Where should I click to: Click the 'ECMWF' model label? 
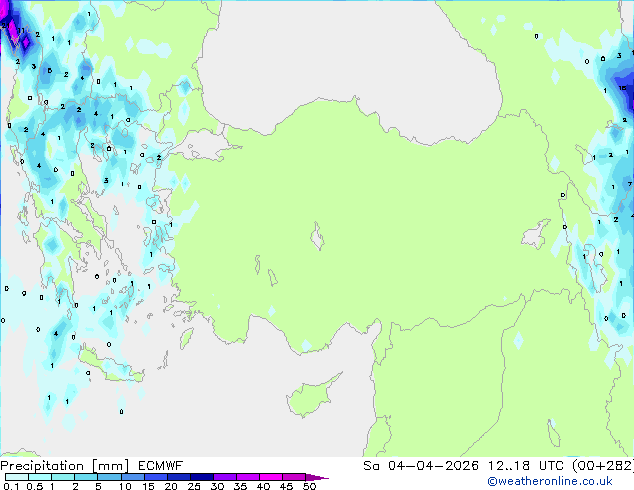(161, 466)
